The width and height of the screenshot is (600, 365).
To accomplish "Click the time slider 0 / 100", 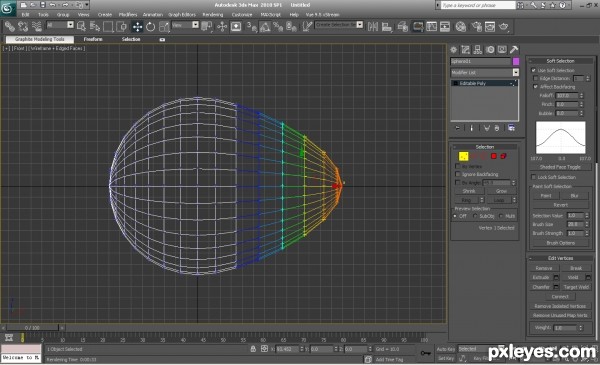I will pyautogui.click(x=32, y=328).
